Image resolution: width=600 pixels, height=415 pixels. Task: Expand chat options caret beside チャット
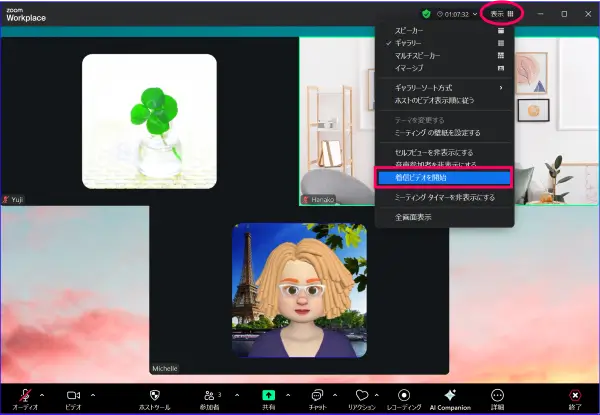335,395
